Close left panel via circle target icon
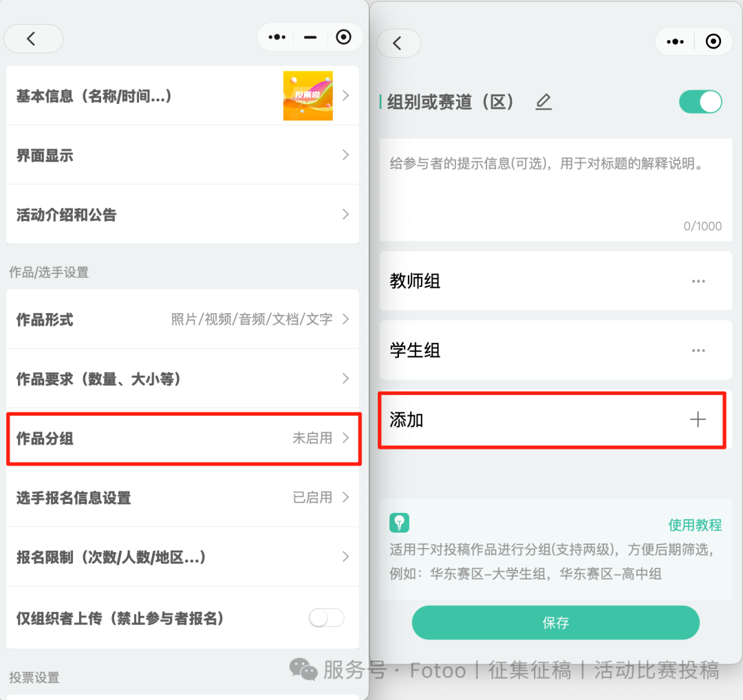 pyautogui.click(x=343, y=37)
